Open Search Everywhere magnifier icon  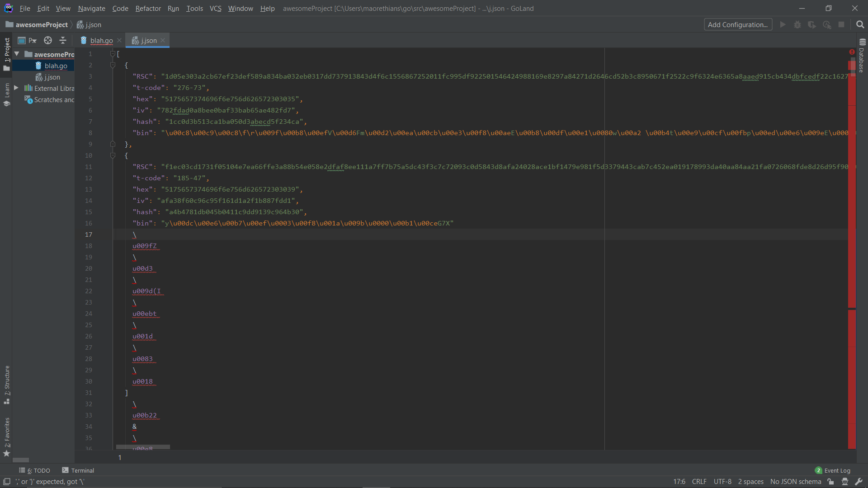click(x=860, y=25)
